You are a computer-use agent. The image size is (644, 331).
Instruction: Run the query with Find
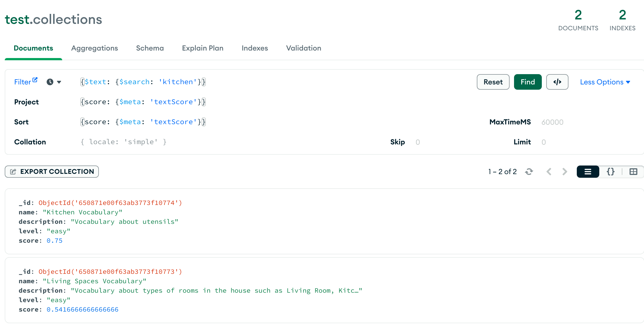(x=527, y=82)
